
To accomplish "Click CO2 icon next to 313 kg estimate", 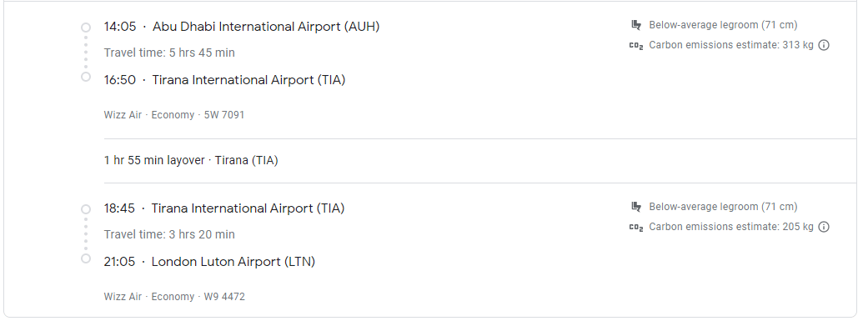I will click(x=636, y=46).
